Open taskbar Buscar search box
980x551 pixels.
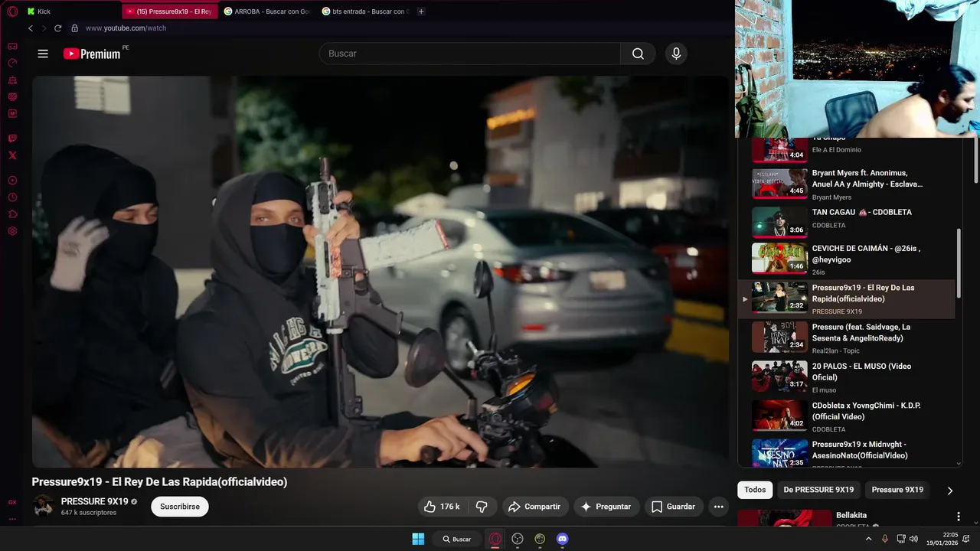456,539
